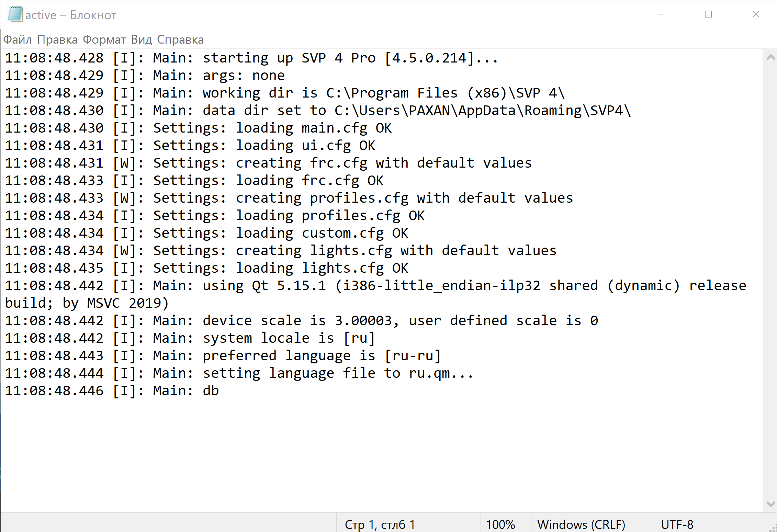This screenshot has width=777, height=532.
Task: Open the Справка menu
Action: coord(180,40)
